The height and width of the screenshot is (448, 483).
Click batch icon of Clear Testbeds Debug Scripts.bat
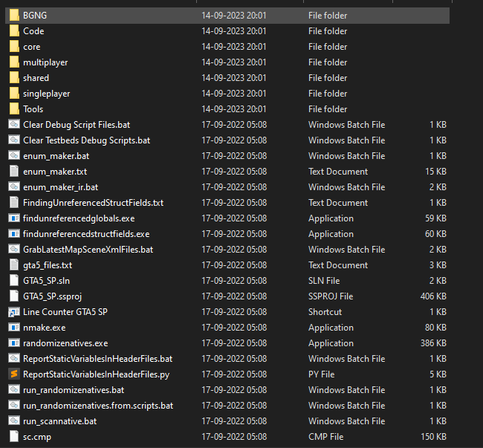[14, 140]
